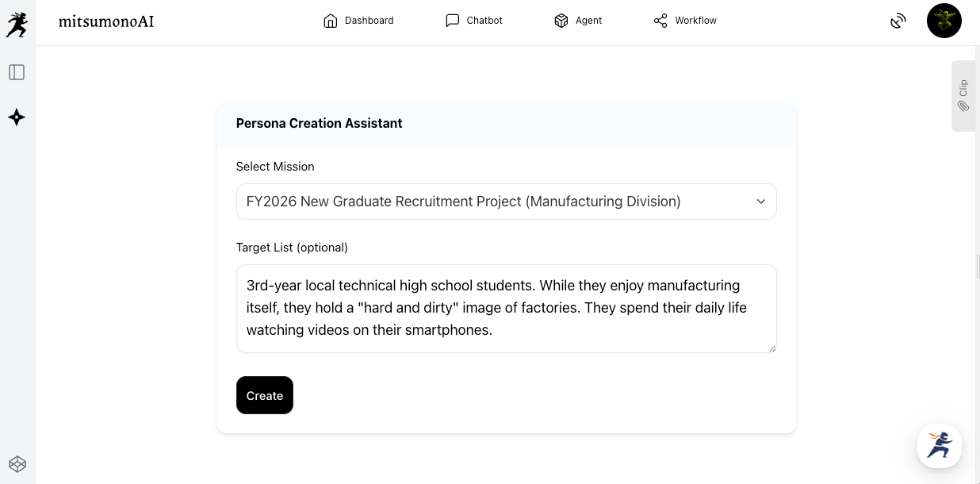Click the text area resize handle

[772, 348]
